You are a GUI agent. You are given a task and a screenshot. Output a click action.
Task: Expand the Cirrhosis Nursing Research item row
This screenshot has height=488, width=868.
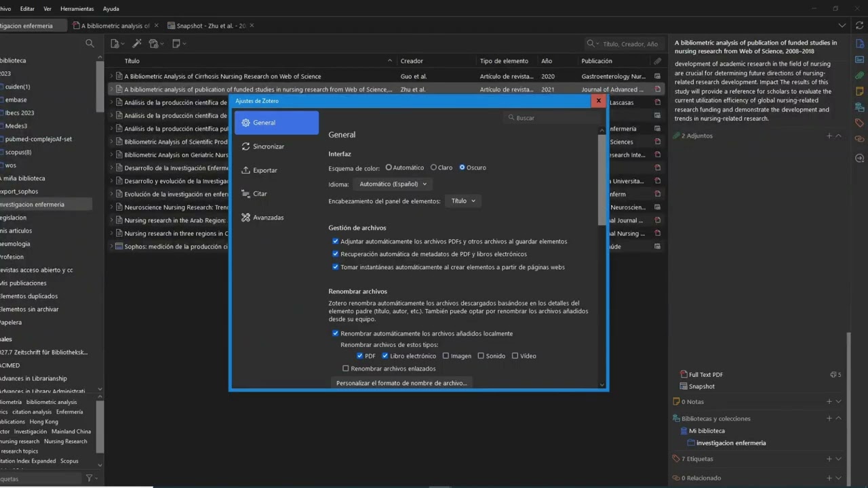111,77
